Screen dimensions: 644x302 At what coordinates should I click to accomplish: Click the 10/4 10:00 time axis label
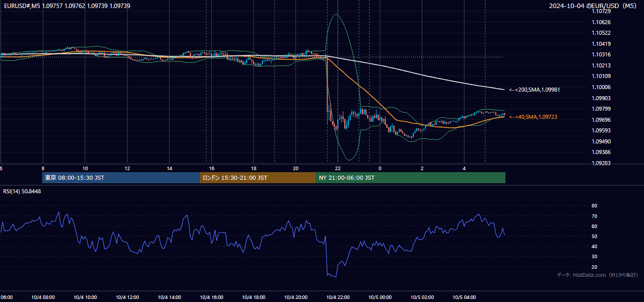(85, 297)
